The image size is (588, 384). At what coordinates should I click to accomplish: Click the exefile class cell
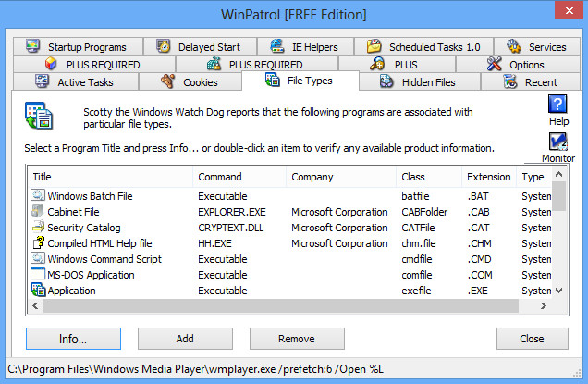(416, 291)
